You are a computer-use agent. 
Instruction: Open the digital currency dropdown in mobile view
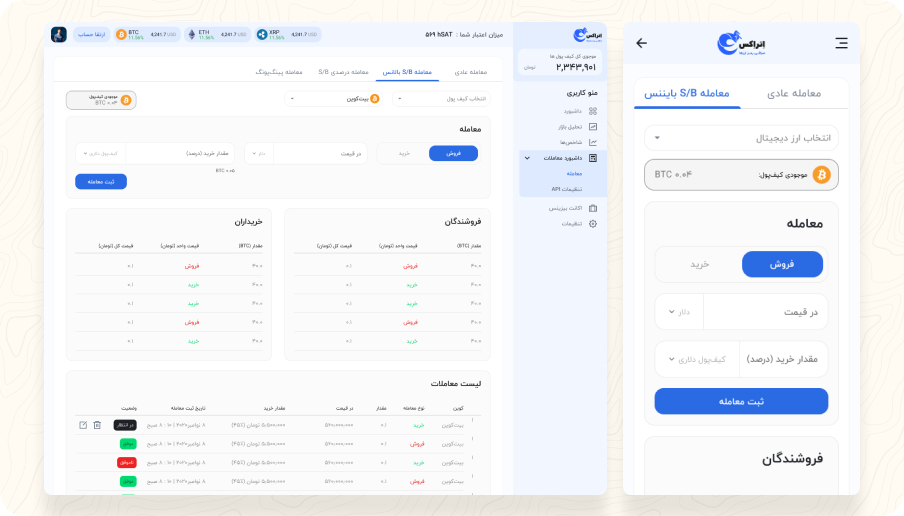[x=741, y=138]
